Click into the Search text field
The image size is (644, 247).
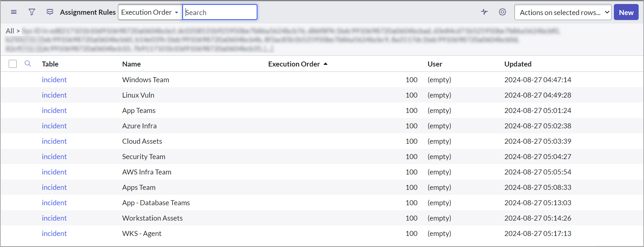(x=220, y=12)
